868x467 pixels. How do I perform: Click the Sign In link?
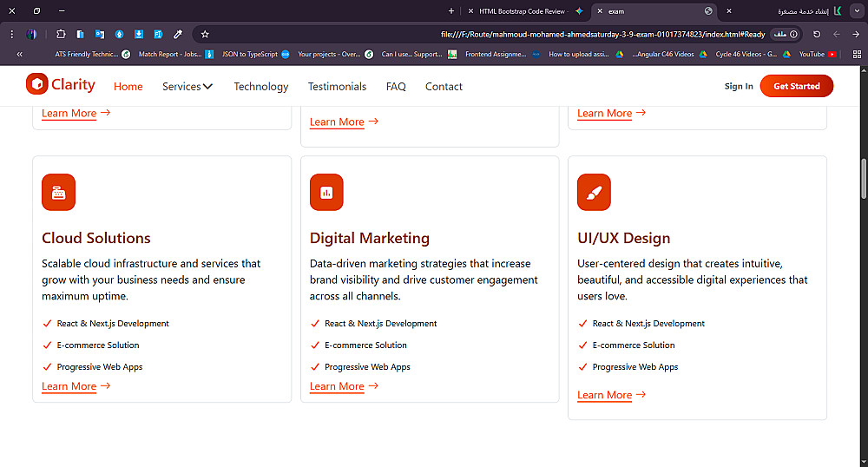coord(739,87)
